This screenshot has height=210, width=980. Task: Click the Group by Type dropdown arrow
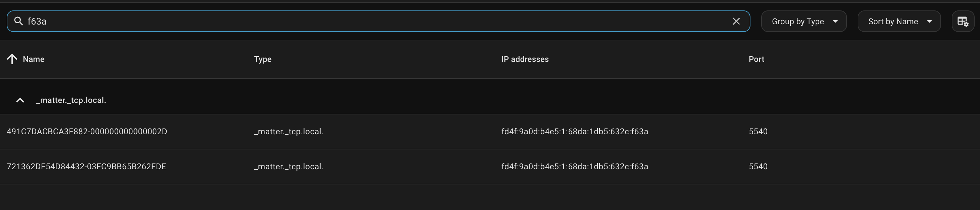[x=835, y=21]
